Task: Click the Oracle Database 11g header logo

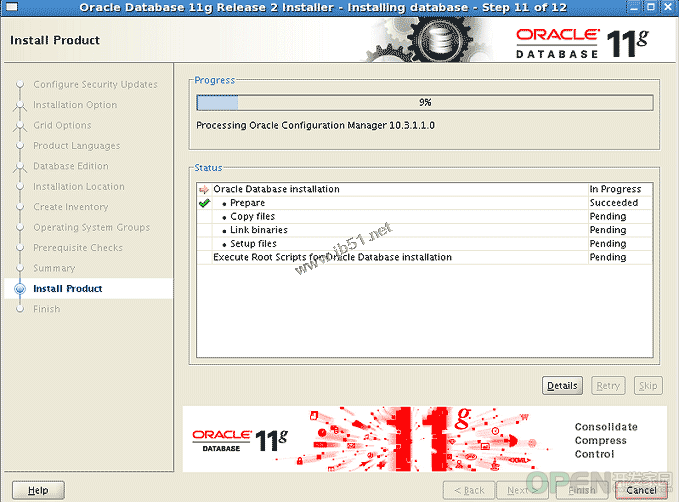Action: point(582,43)
